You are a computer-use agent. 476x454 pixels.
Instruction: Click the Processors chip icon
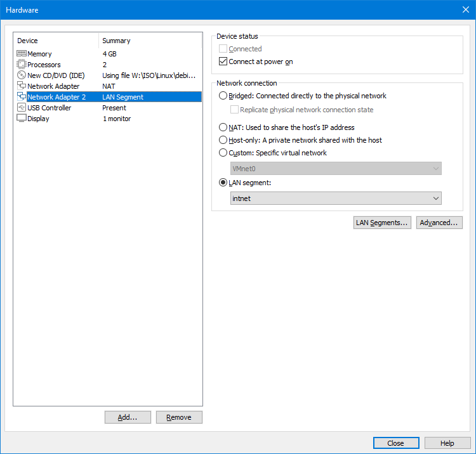21,65
